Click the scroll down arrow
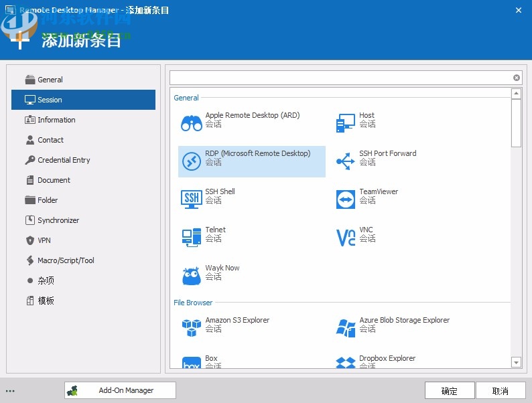 516,362
